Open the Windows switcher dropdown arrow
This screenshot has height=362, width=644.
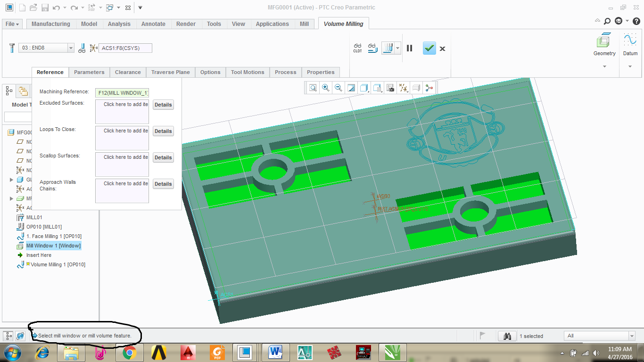[x=118, y=8]
